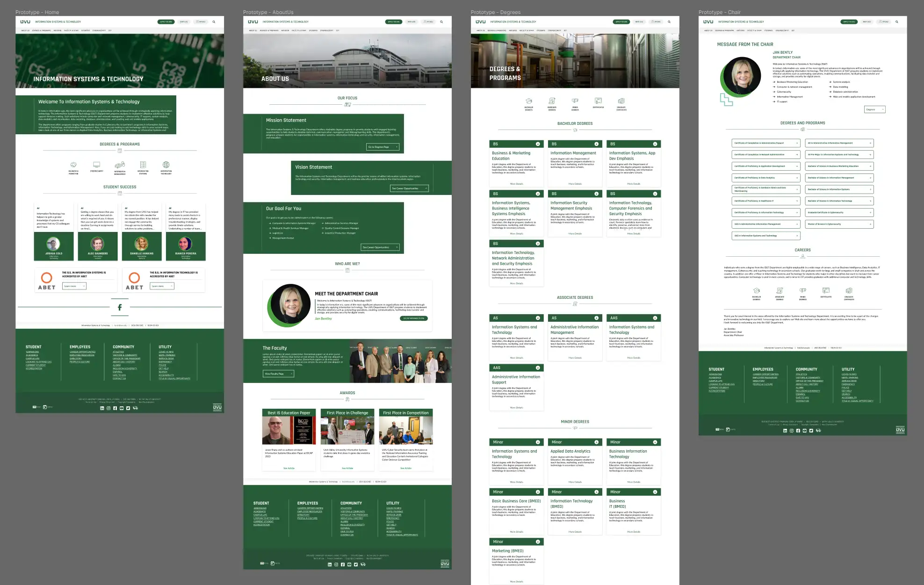Expand the Information Security Management Emphasis card
The height and width of the screenshot is (585, 924).
pos(596,194)
